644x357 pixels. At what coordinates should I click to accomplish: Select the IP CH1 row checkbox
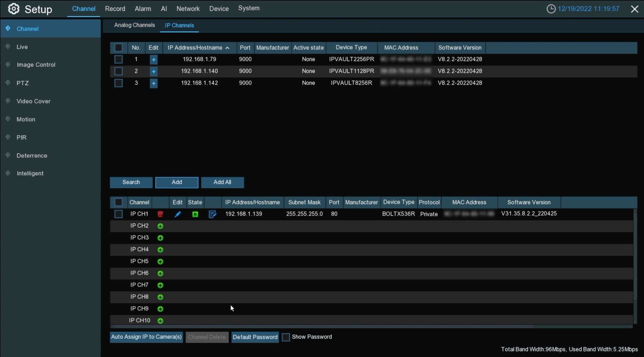tap(119, 214)
